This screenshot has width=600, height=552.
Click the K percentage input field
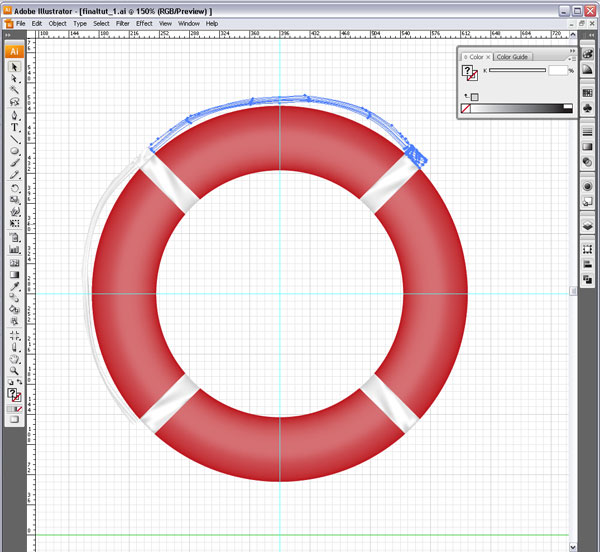(558, 70)
